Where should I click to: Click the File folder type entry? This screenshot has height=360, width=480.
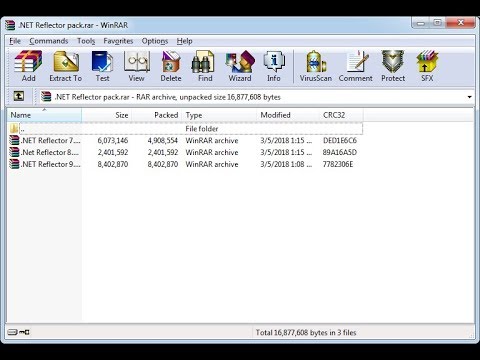coord(202,129)
